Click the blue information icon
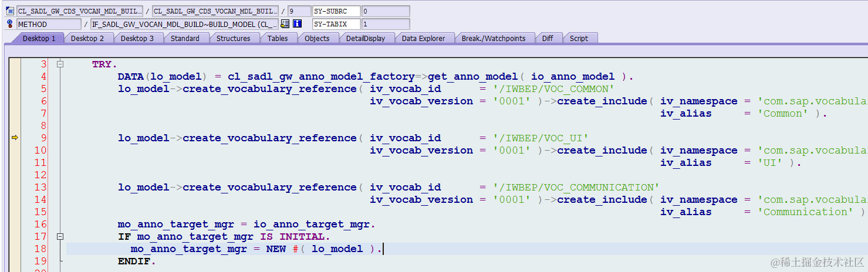The height and width of the screenshot is (272, 868). click(x=298, y=24)
